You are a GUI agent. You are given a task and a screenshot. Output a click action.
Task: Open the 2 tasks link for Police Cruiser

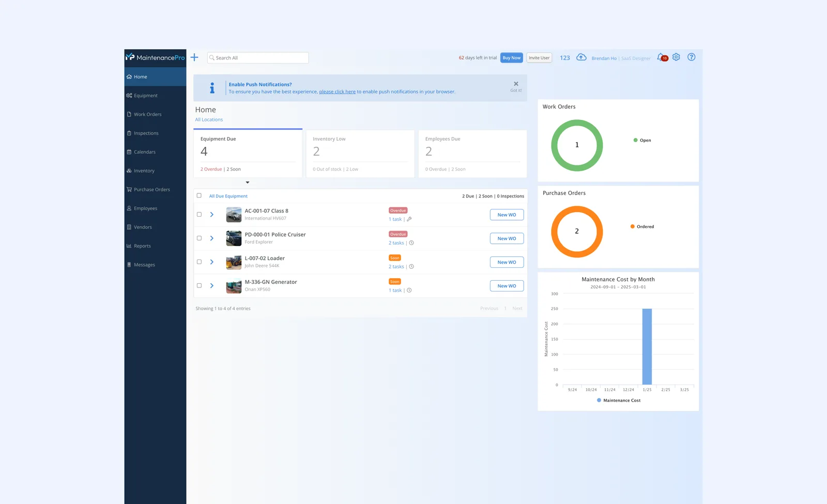point(396,243)
